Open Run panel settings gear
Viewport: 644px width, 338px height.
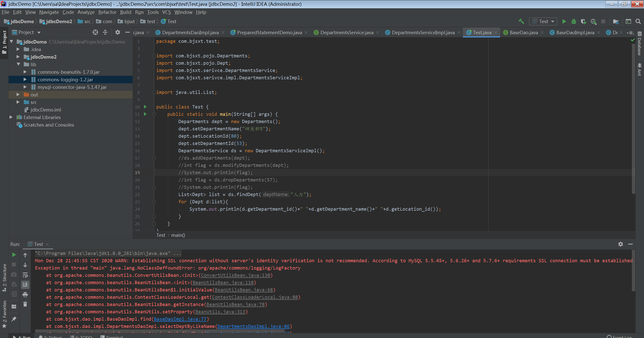(621, 244)
